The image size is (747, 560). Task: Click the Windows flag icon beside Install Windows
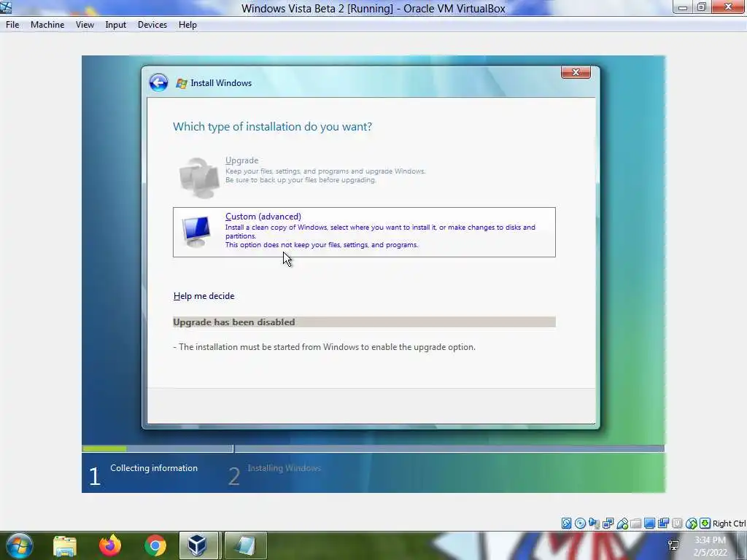(x=181, y=83)
